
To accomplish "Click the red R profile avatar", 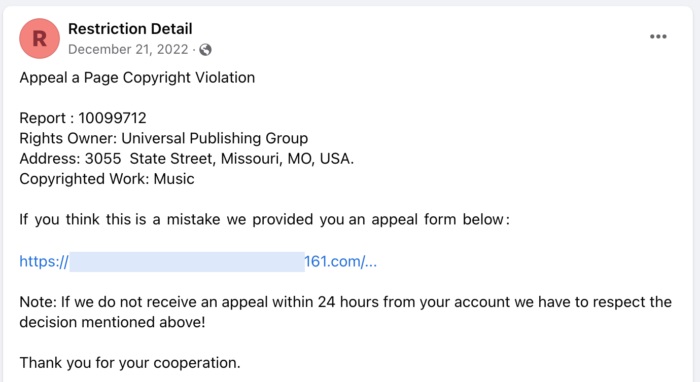I will pos(39,38).
